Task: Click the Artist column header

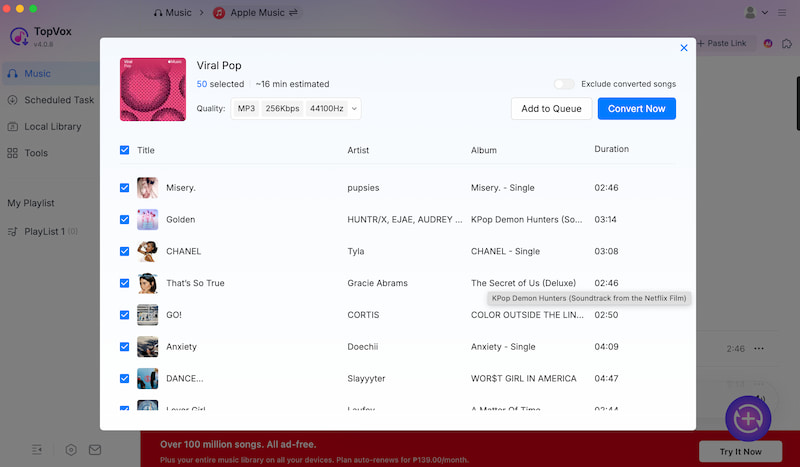Action: click(x=358, y=150)
